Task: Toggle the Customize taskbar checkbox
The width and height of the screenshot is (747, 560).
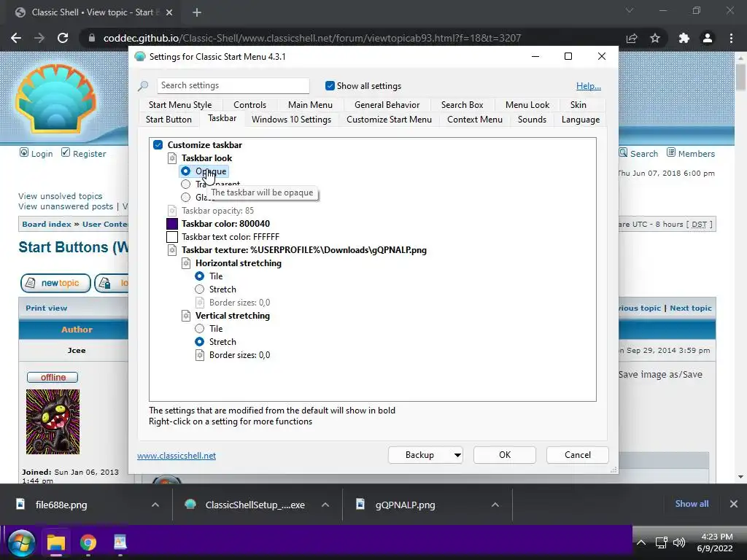Action: (x=158, y=145)
